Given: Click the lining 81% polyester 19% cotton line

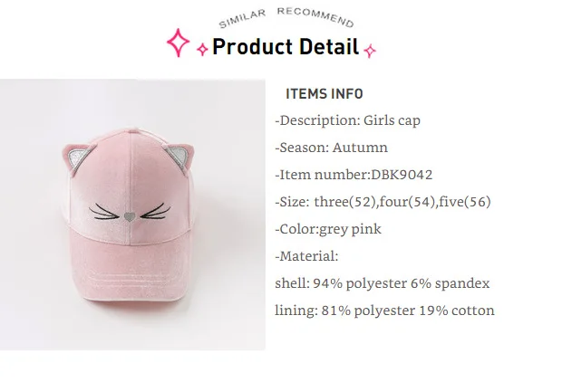Looking at the screenshot, I should coord(384,311).
